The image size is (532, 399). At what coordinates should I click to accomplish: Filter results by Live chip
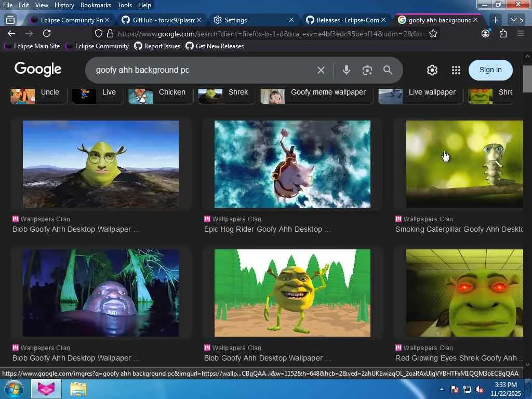(x=97, y=95)
